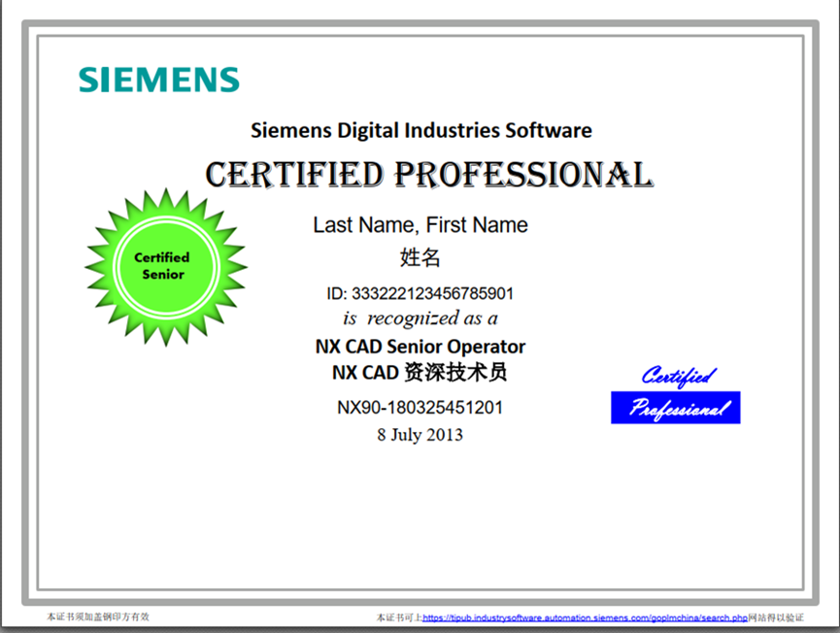This screenshot has height=633, width=840.
Task: Click the SIEMENS logo
Action: (x=159, y=80)
